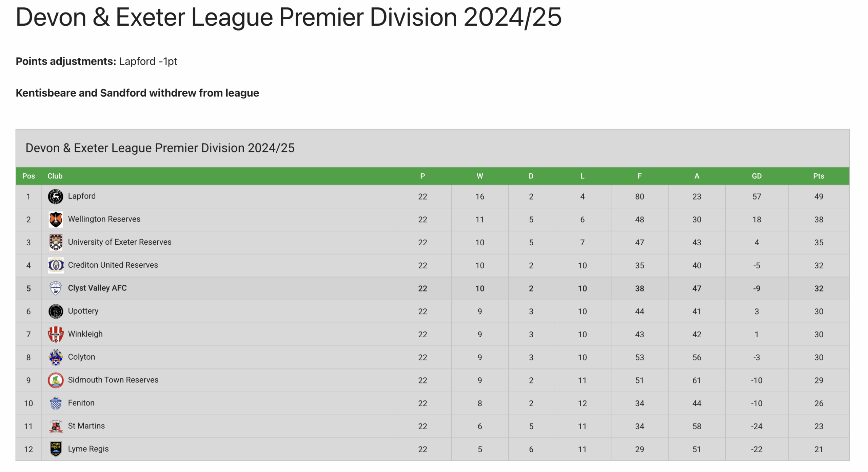Click the GD column header
The image size is (868, 472).
coord(756,176)
